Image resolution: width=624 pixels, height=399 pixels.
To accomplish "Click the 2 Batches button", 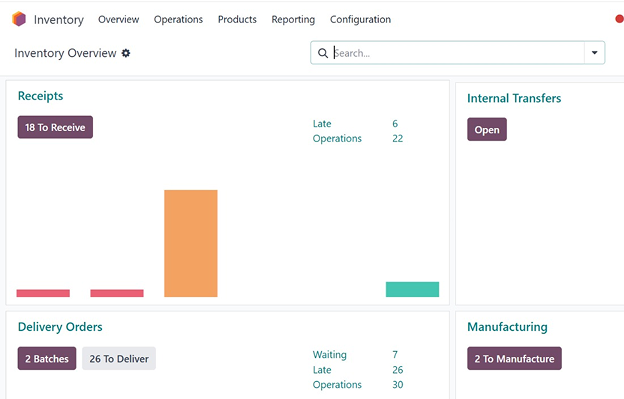I will [47, 358].
